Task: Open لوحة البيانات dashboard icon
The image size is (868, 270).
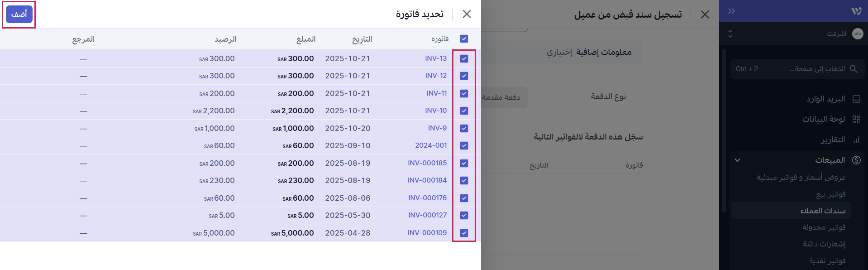Action: pyautogui.click(x=856, y=119)
